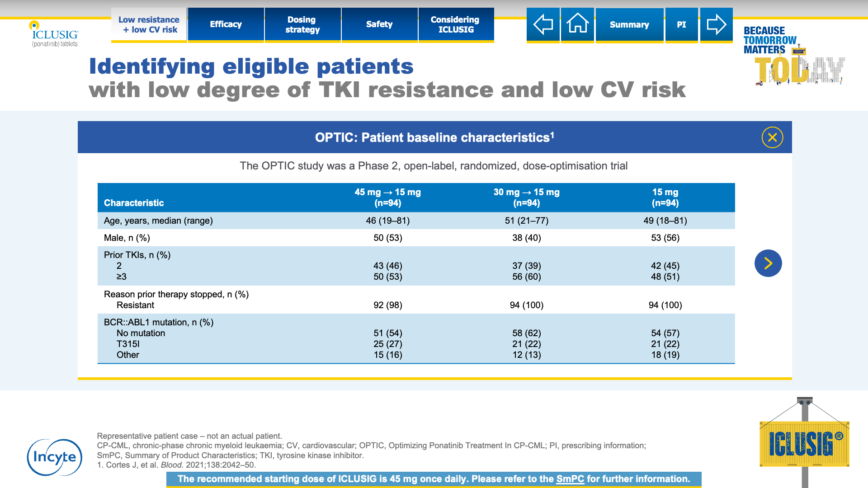
Task: Click the OPTIC study Phase 2 description text
Action: tap(434, 166)
